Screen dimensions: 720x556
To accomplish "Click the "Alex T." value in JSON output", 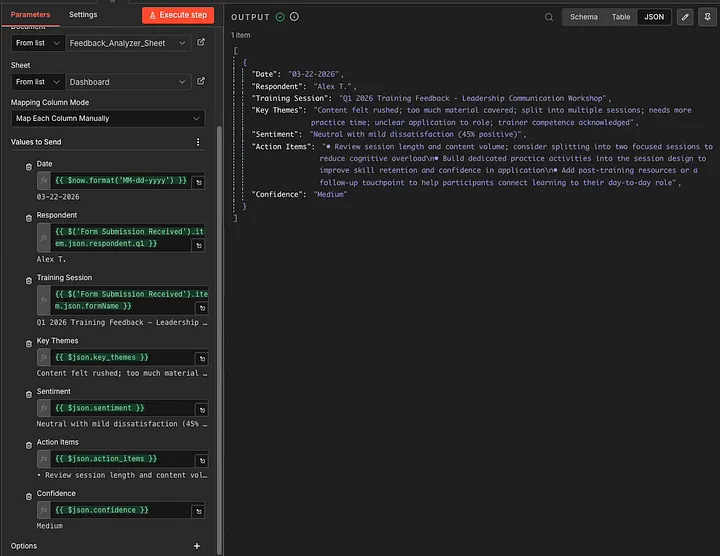I will pos(332,86).
